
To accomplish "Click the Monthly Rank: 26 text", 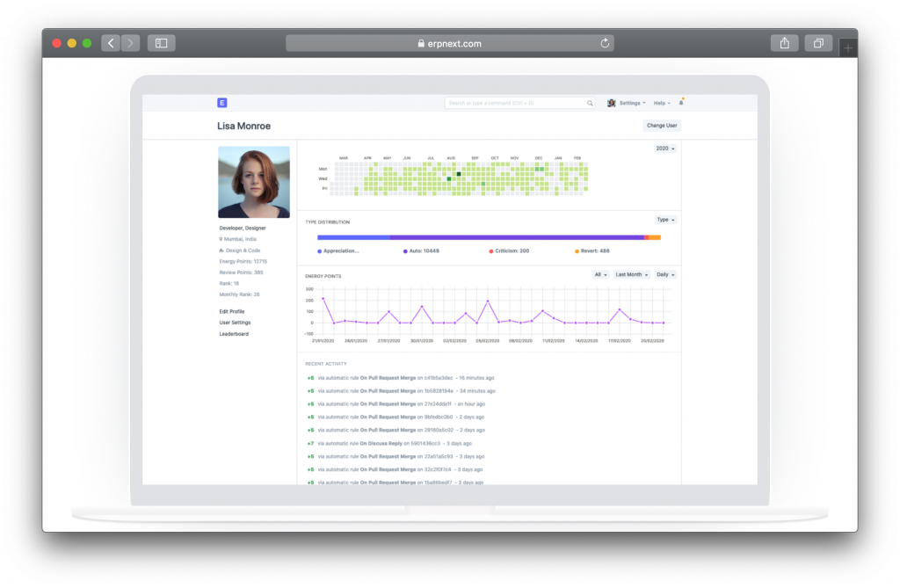I will 239,294.
